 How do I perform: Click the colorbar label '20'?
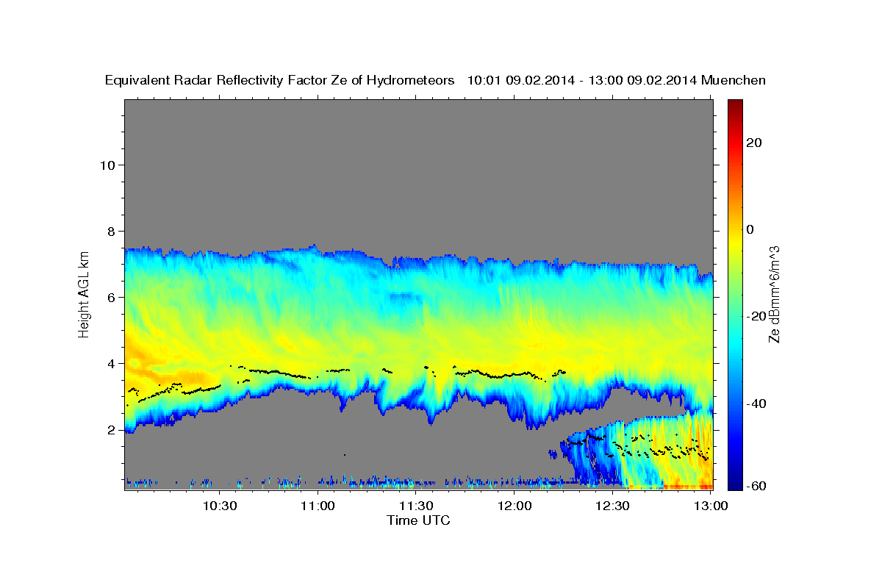pyautogui.click(x=754, y=143)
